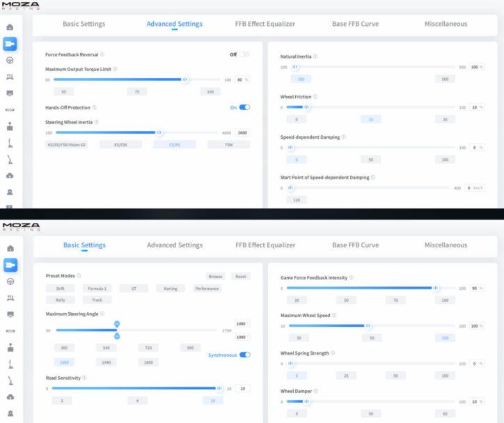Click the Maximum Steering Angle info icon
The image size is (504, 423).
tap(102, 314)
